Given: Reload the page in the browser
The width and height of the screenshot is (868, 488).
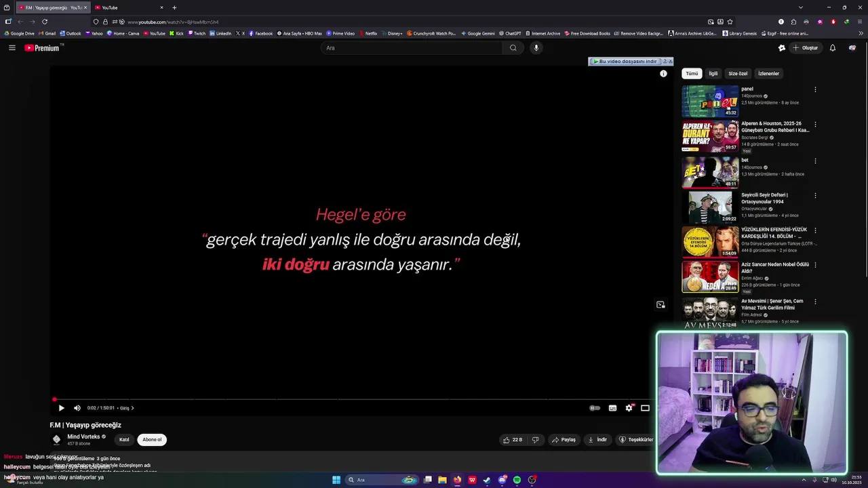Looking at the screenshot, I should 45,22.
